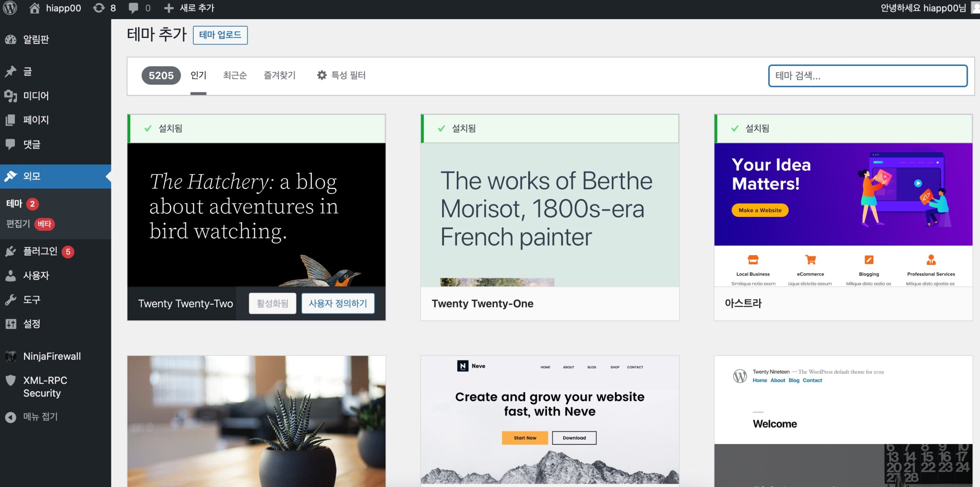Open user avatar in top right
980x487 pixels.
pos(975,8)
